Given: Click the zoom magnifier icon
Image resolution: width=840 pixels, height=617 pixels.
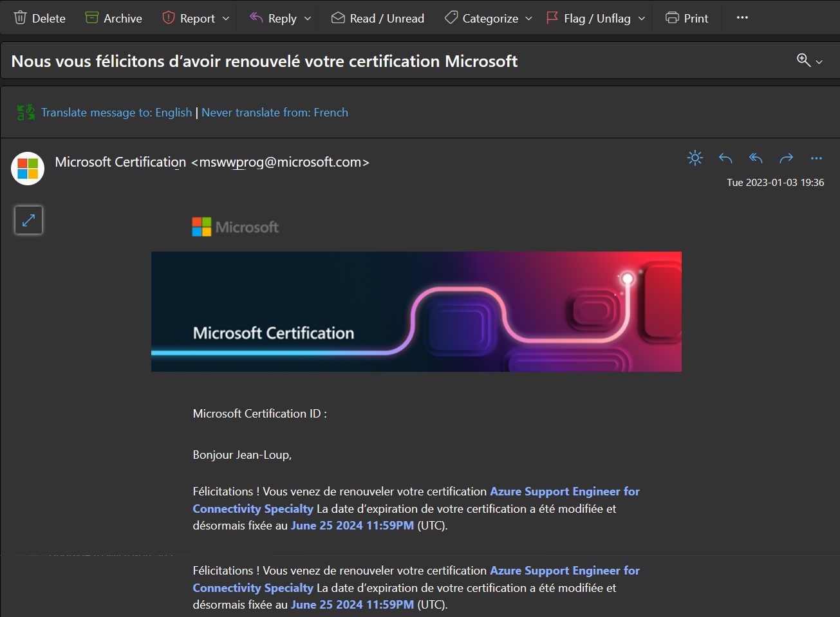Looking at the screenshot, I should [803, 60].
